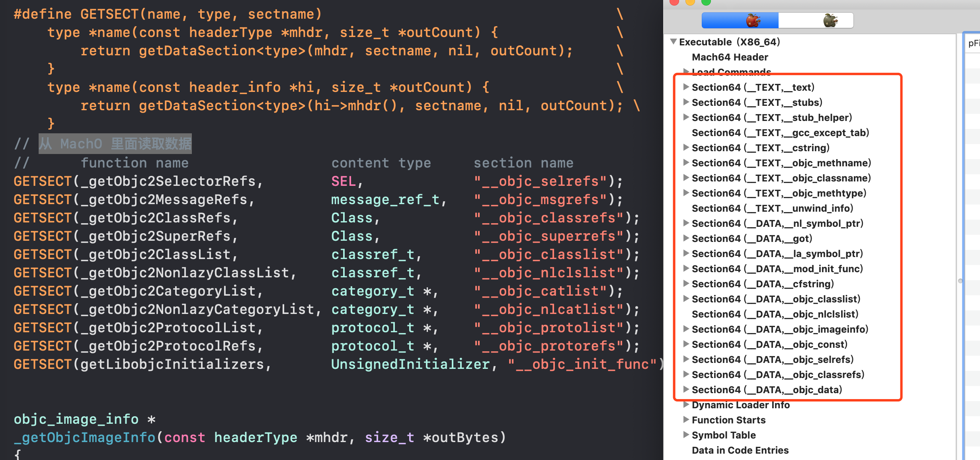Image resolution: width=980 pixels, height=460 pixels.
Task: Click the yellow minimize window button
Action: coord(690,2)
